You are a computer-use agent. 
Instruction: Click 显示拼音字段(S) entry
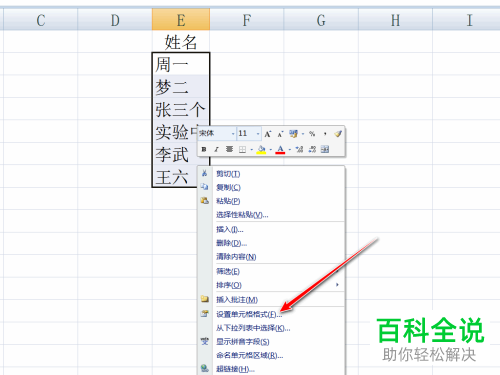(x=271, y=342)
